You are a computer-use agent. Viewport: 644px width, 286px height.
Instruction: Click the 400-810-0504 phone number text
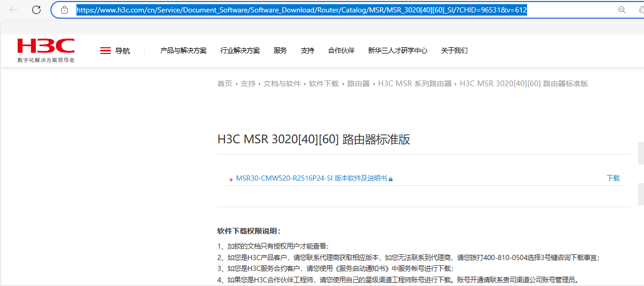(x=507, y=257)
